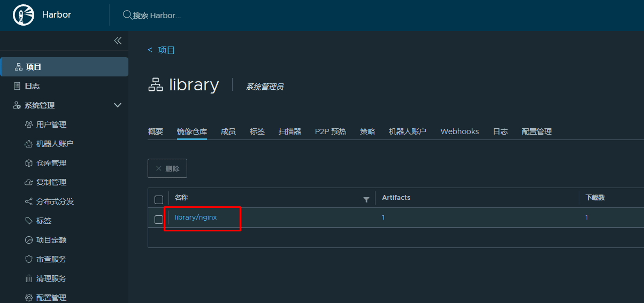Click the sidebar 配置管理 gear icon
The image size is (644, 303).
pyautogui.click(x=29, y=298)
